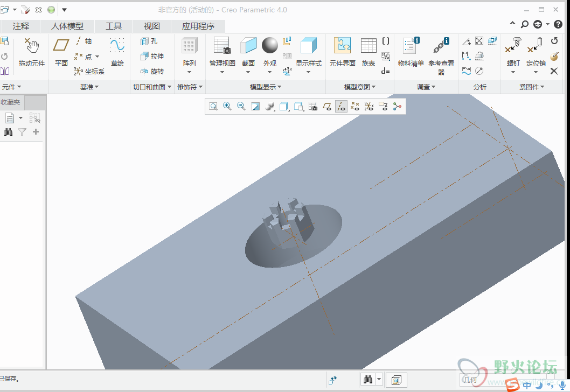
Task: Toggle axis display in the view toolbar
Action: tap(341, 107)
